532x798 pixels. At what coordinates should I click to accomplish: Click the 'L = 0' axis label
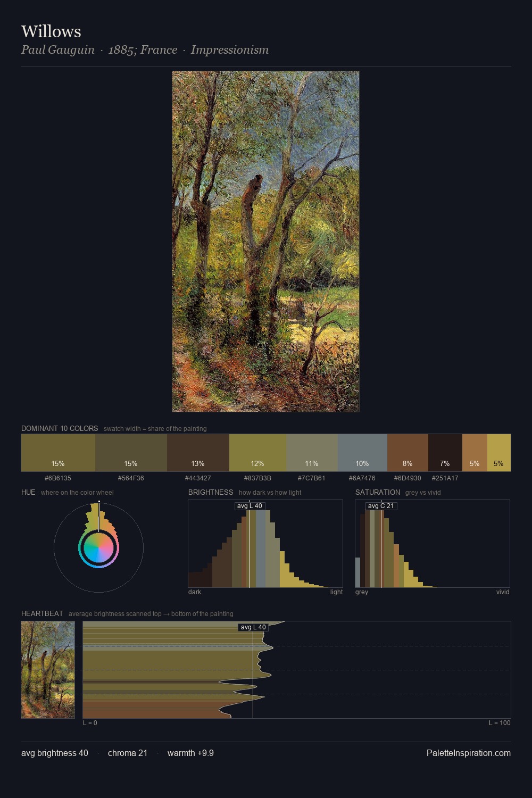(90, 723)
